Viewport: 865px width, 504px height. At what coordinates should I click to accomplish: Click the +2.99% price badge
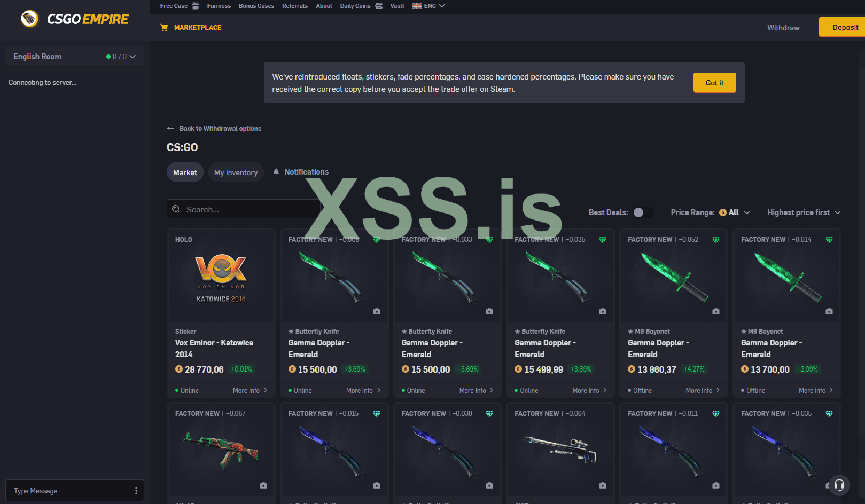[807, 369]
